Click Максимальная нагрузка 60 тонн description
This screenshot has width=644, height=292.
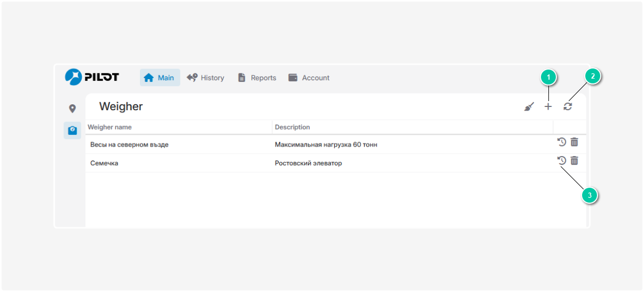click(326, 144)
